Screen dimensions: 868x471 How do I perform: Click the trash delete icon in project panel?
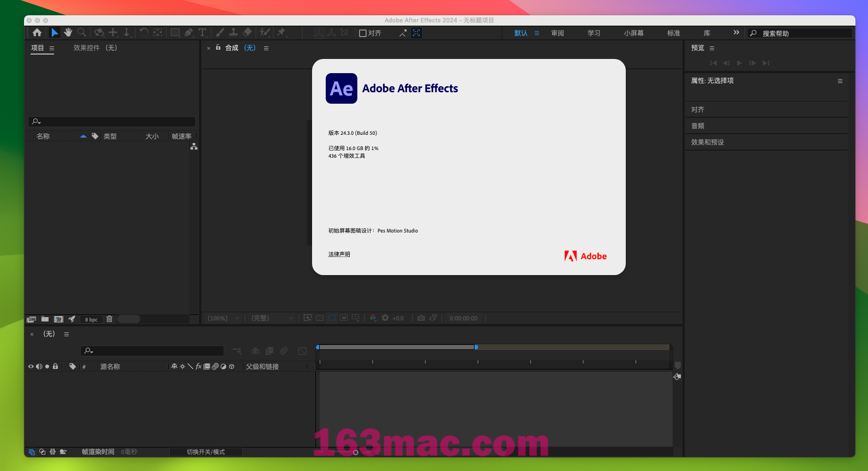pos(109,319)
